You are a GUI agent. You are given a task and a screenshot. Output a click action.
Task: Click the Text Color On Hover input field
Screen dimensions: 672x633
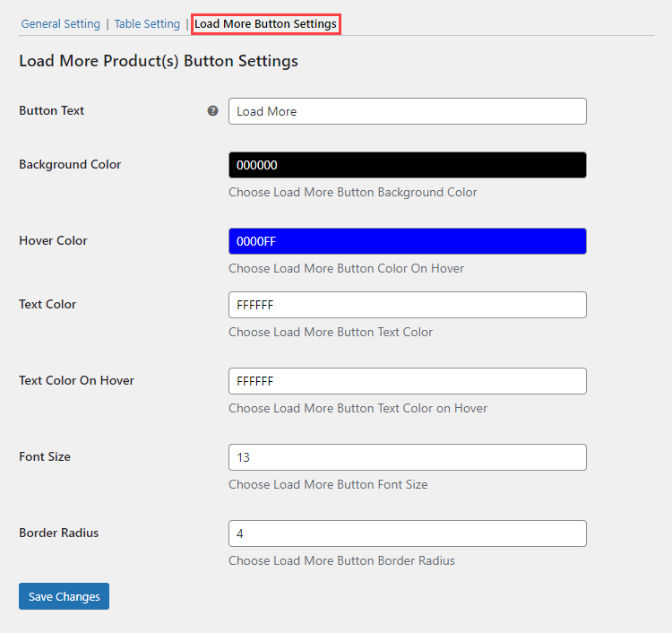point(407,381)
